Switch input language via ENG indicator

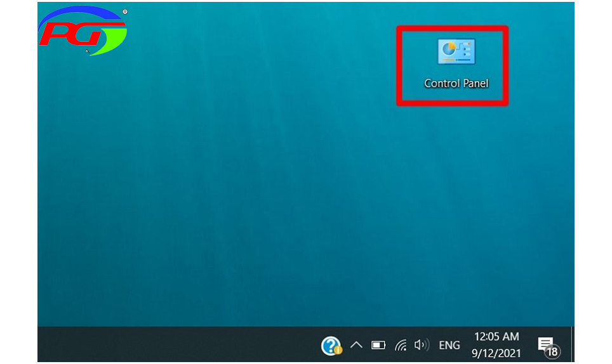tap(449, 346)
